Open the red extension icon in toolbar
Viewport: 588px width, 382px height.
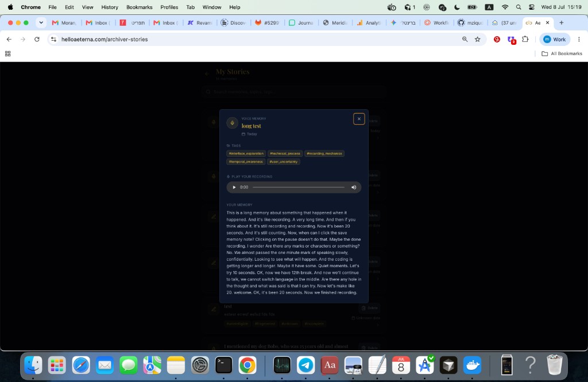[497, 39]
